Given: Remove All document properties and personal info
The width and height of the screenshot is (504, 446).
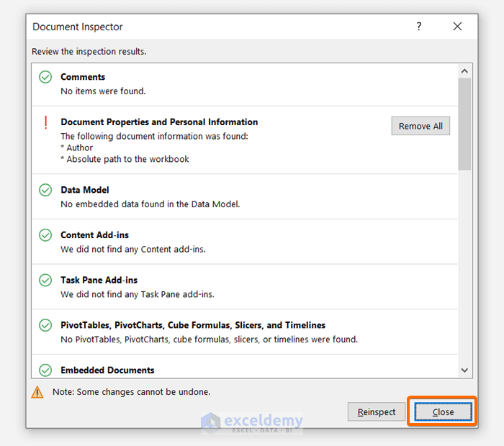Looking at the screenshot, I should tap(420, 126).
